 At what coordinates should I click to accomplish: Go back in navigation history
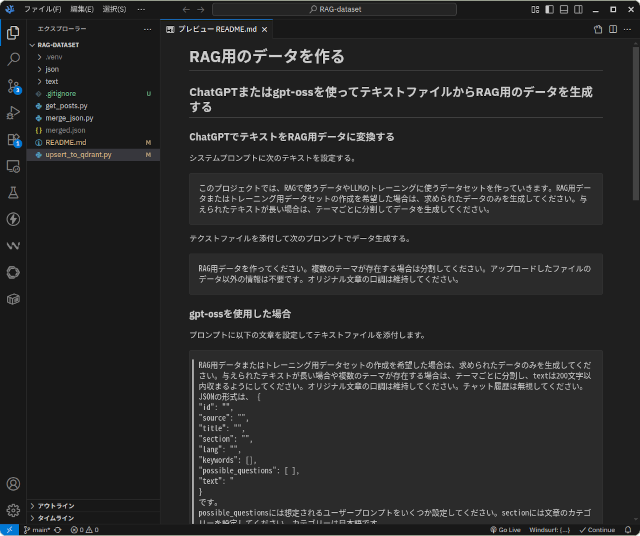coord(186,9)
